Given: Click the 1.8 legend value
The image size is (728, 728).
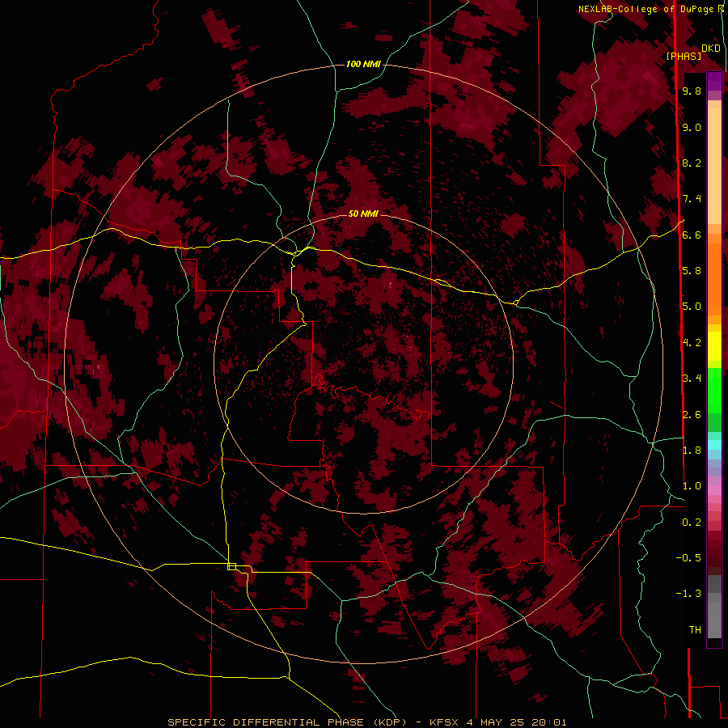Looking at the screenshot, I should pyautogui.click(x=692, y=451).
